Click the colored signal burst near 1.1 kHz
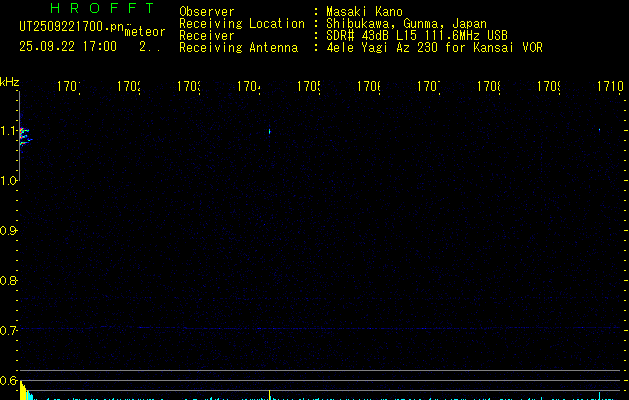The image size is (629, 400). (25, 134)
